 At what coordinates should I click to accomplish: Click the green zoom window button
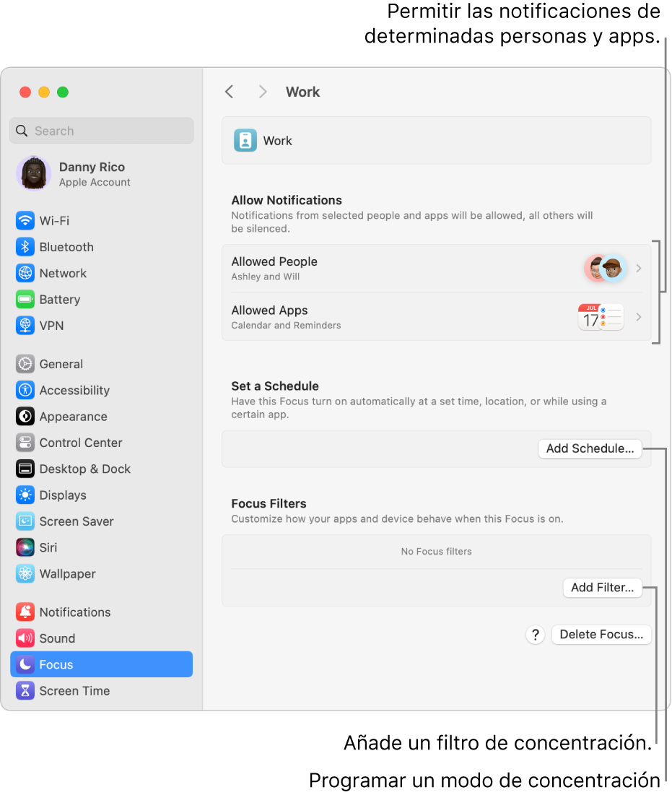tap(63, 92)
